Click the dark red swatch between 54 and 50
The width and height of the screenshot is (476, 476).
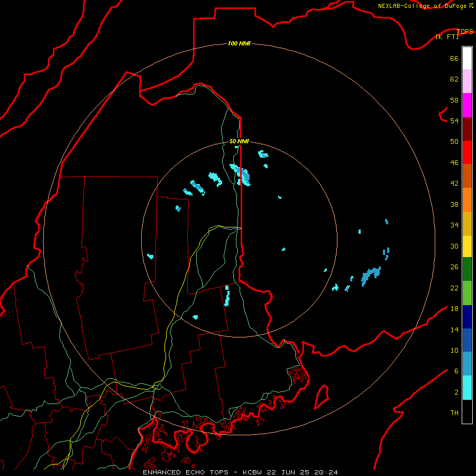pyautogui.click(x=467, y=129)
